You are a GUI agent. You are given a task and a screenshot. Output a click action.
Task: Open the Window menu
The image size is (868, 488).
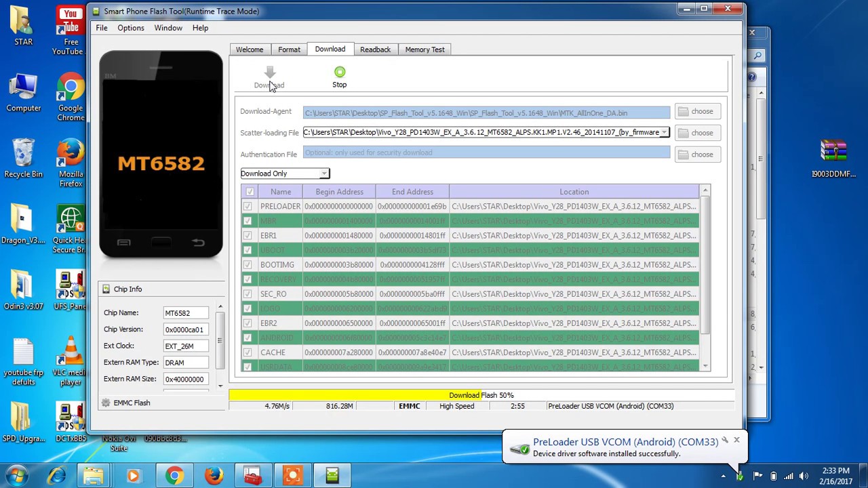point(168,28)
